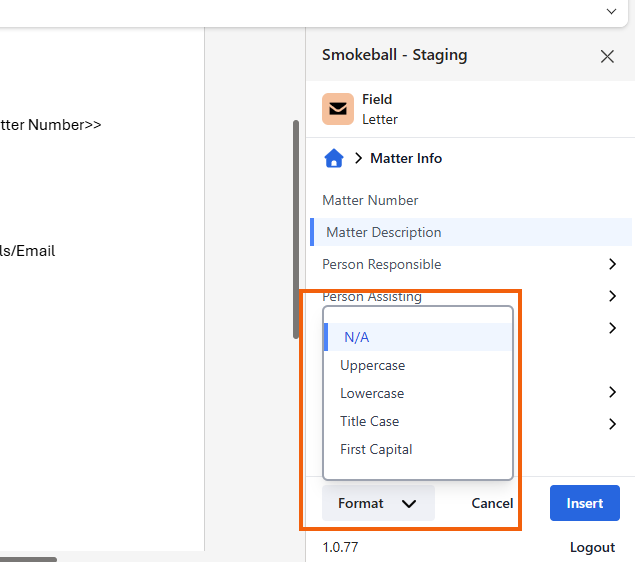Viewport: 635px width, 562px height.
Task: Select Matter Number field
Action: pos(370,200)
